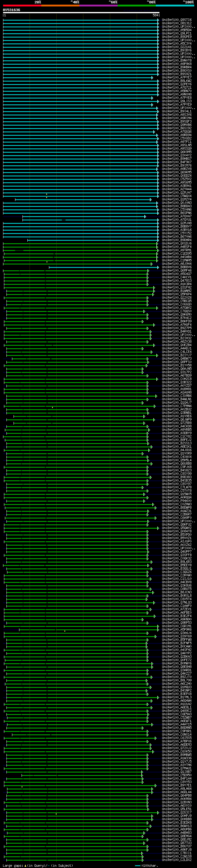Viewport: 197px width, 868px height.
Task: Click UniRef100_O22141 label
Action: [177, 47]
